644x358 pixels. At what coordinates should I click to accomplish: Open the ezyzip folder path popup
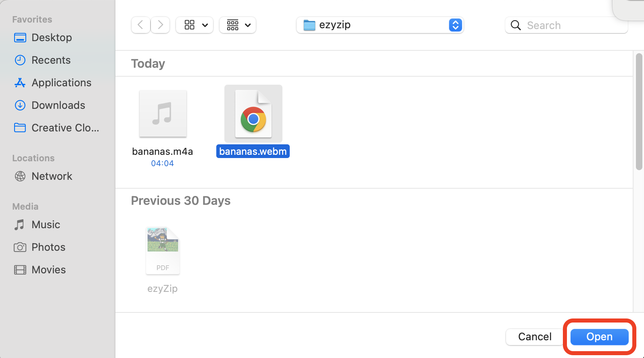(x=380, y=25)
